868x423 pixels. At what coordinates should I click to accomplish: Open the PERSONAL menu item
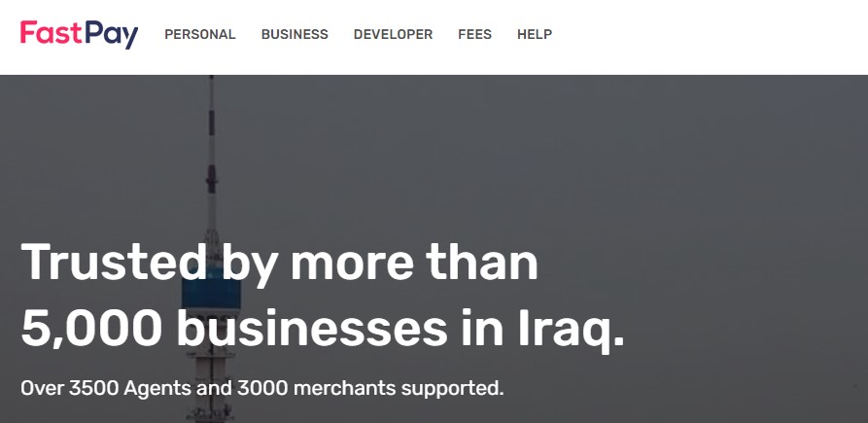(200, 34)
